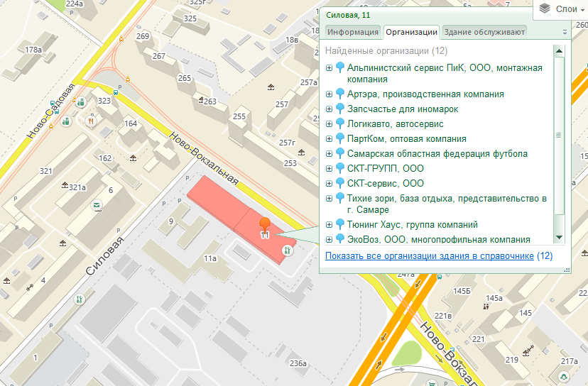This screenshot has width=588, height=386.
Task: Click the blue pin next to Логикавто
Action: pyautogui.click(x=339, y=123)
